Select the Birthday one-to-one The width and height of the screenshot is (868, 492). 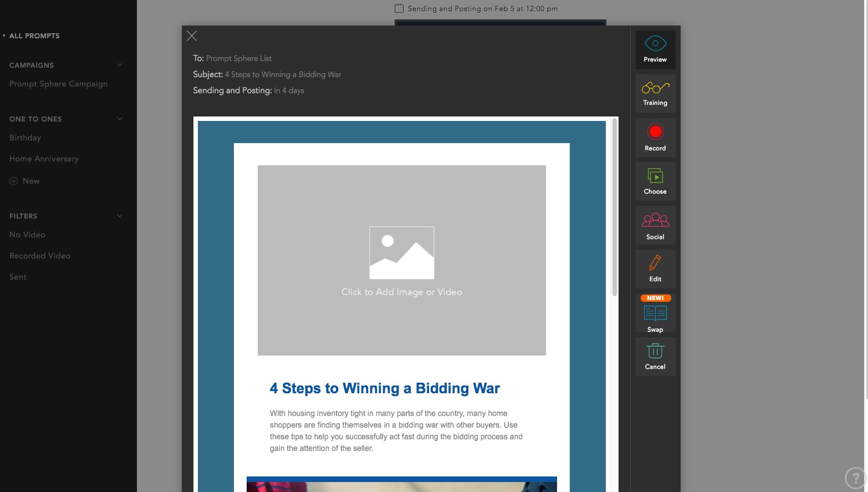coord(25,138)
